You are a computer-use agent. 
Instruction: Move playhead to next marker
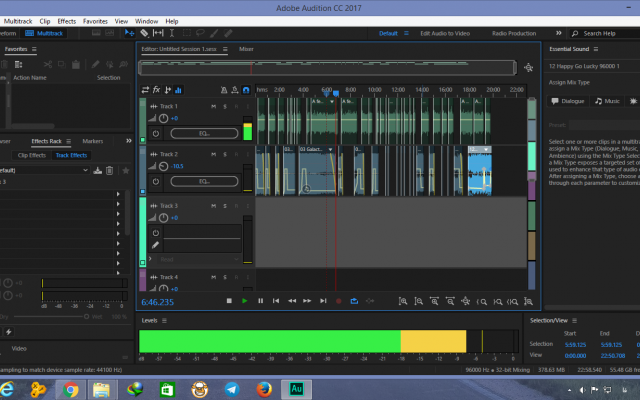pyautogui.click(x=323, y=301)
